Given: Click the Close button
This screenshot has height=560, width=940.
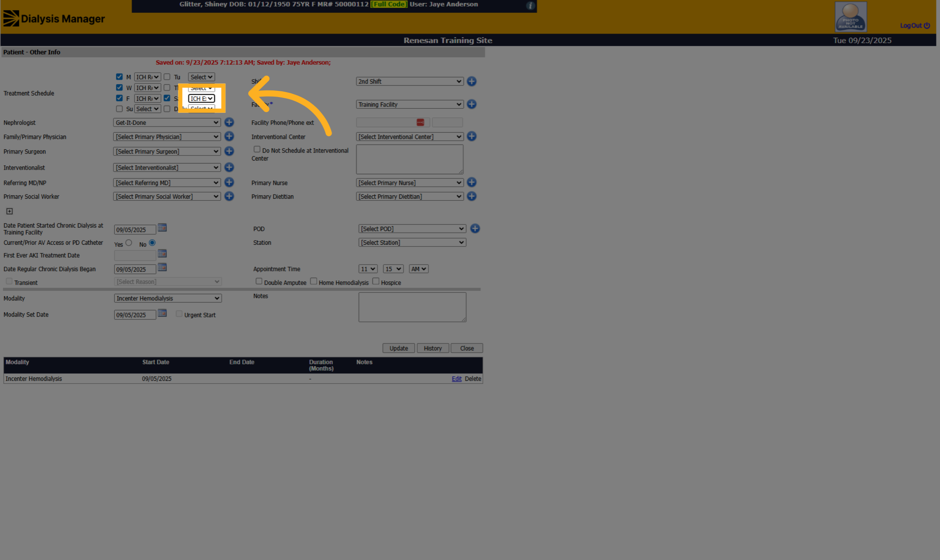Looking at the screenshot, I should pos(467,348).
